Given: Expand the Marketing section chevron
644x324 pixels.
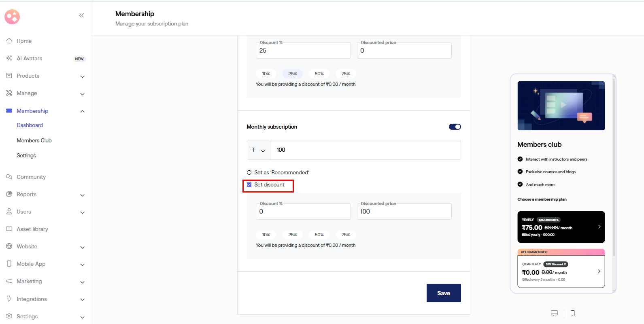Looking at the screenshot, I should point(82,282).
